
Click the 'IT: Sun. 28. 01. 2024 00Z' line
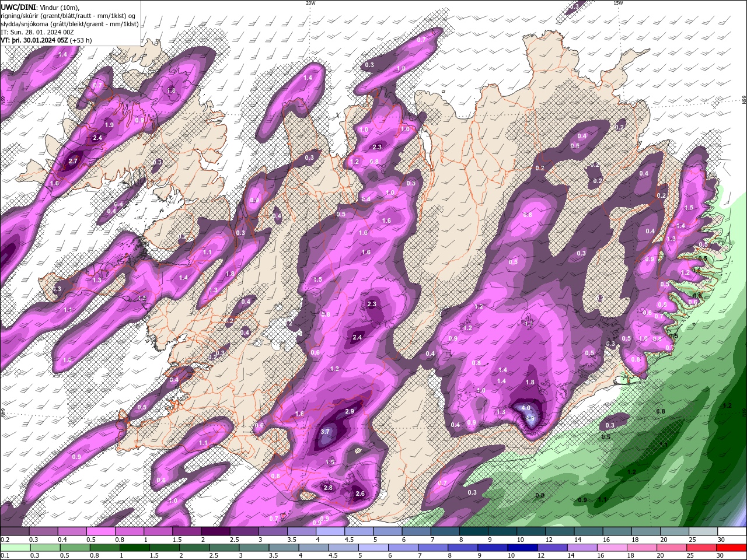(37, 32)
